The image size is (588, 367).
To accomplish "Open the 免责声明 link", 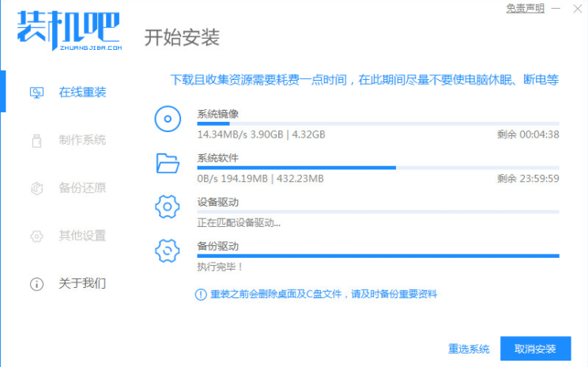I will pyautogui.click(x=526, y=8).
